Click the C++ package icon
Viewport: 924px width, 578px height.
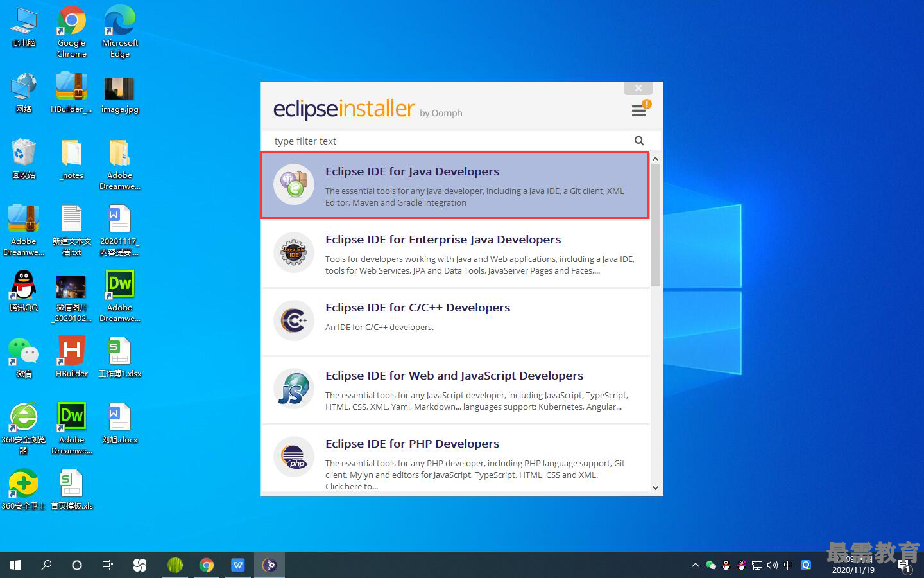click(x=294, y=320)
